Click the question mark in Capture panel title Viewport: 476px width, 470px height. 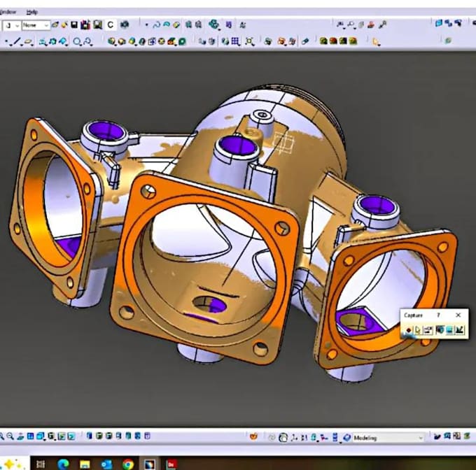[x=438, y=315]
